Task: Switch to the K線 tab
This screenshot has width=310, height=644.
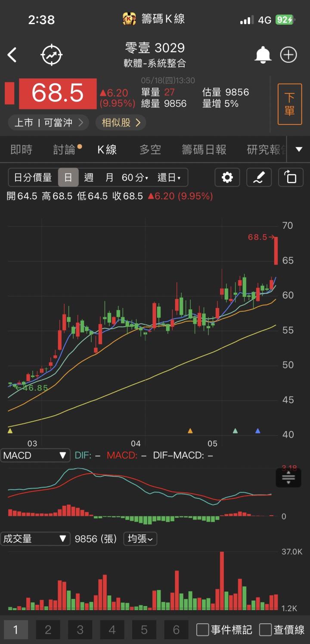Action: pyautogui.click(x=107, y=149)
